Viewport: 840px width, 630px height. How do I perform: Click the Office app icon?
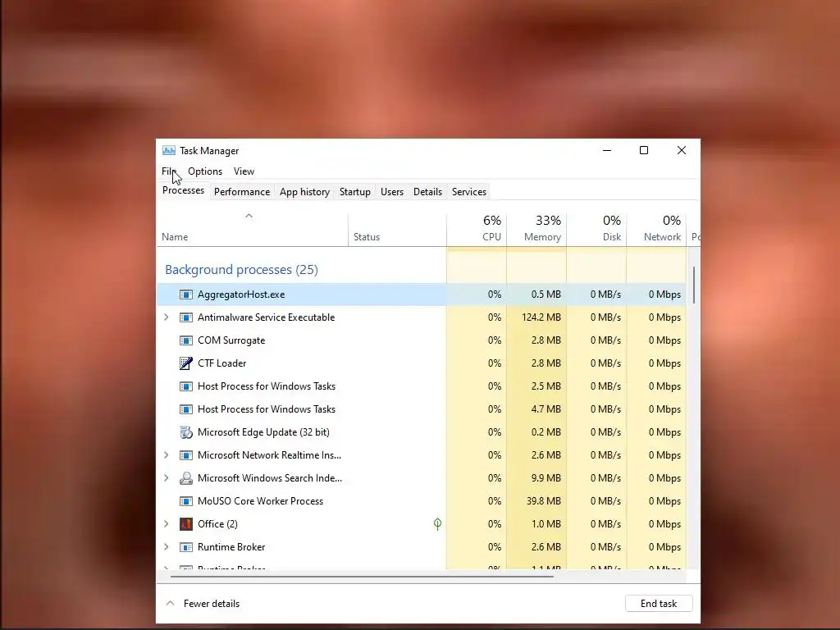186,524
